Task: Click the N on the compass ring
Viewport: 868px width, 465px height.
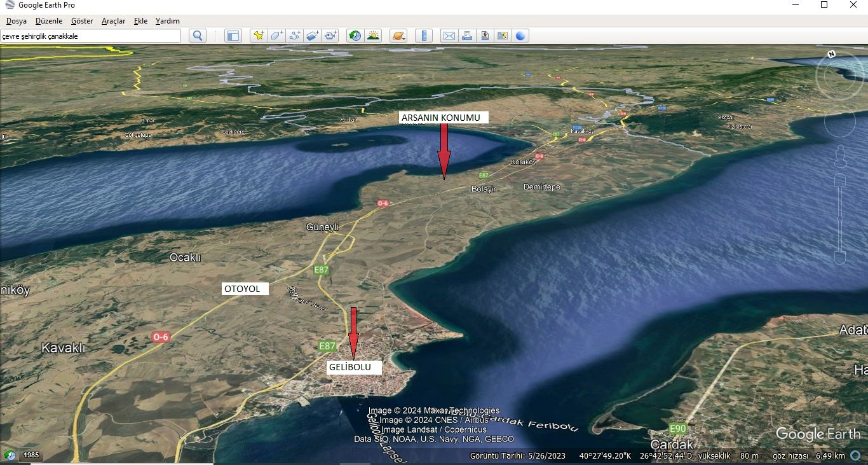Action: [831, 55]
